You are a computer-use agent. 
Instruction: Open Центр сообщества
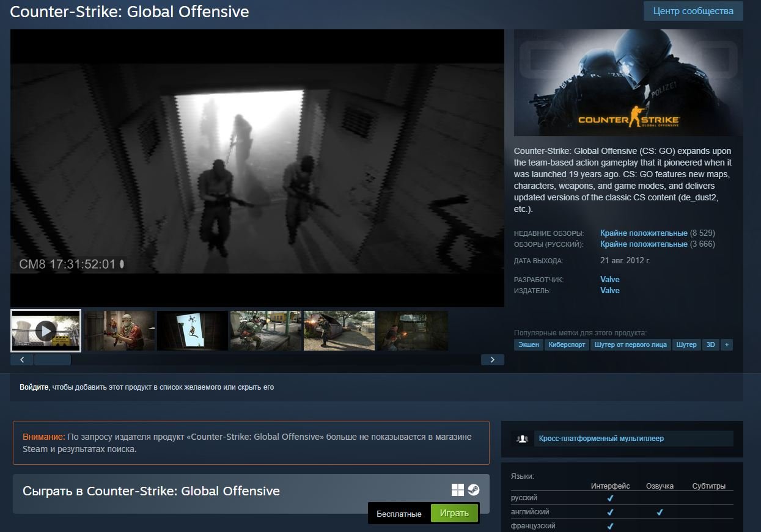[x=693, y=10]
